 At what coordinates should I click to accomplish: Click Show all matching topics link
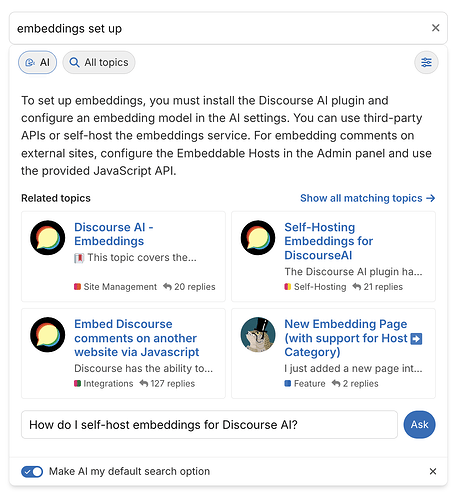[368, 198]
